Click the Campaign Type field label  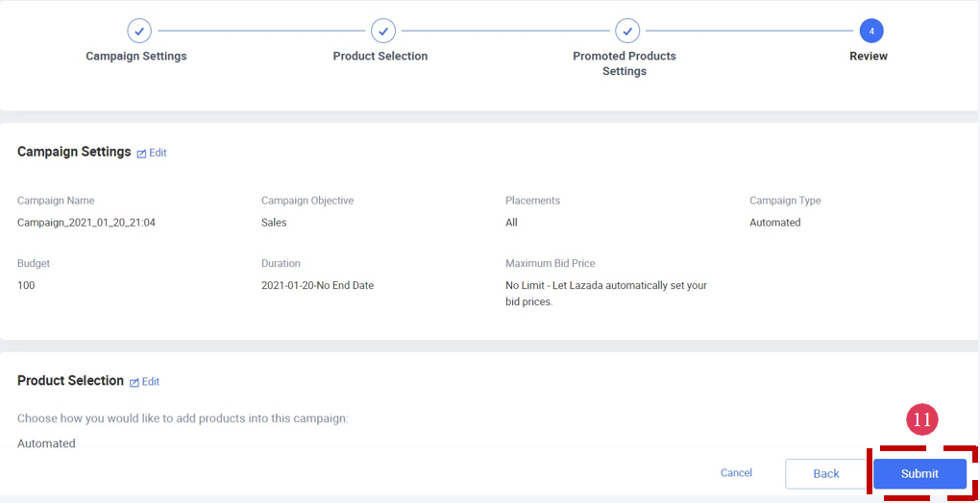786,201
